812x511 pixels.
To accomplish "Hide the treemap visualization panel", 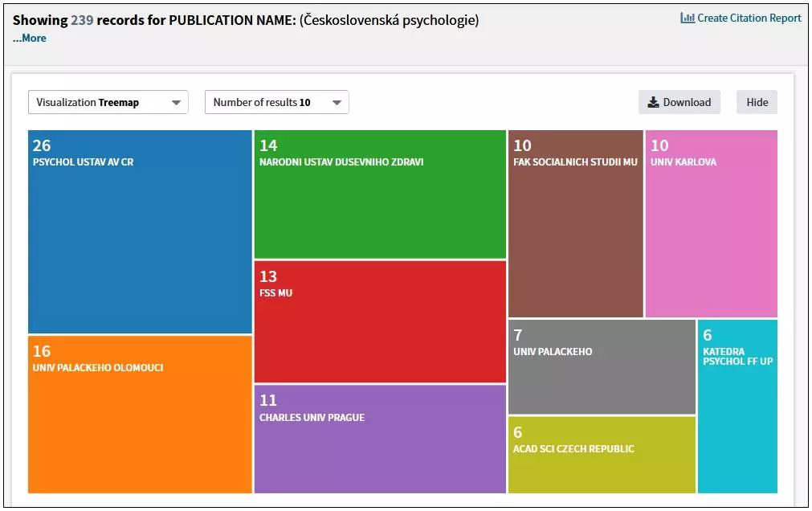I will coord(757,102).
